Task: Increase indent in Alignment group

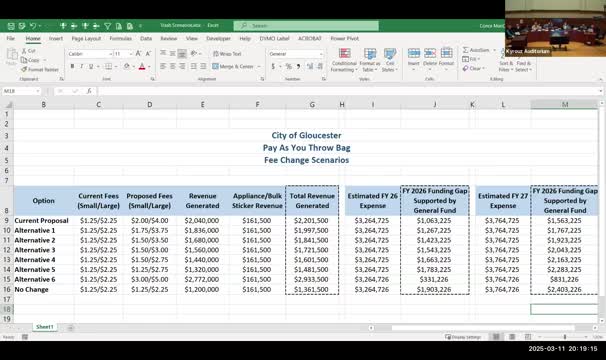Action: tap(203, 66)
